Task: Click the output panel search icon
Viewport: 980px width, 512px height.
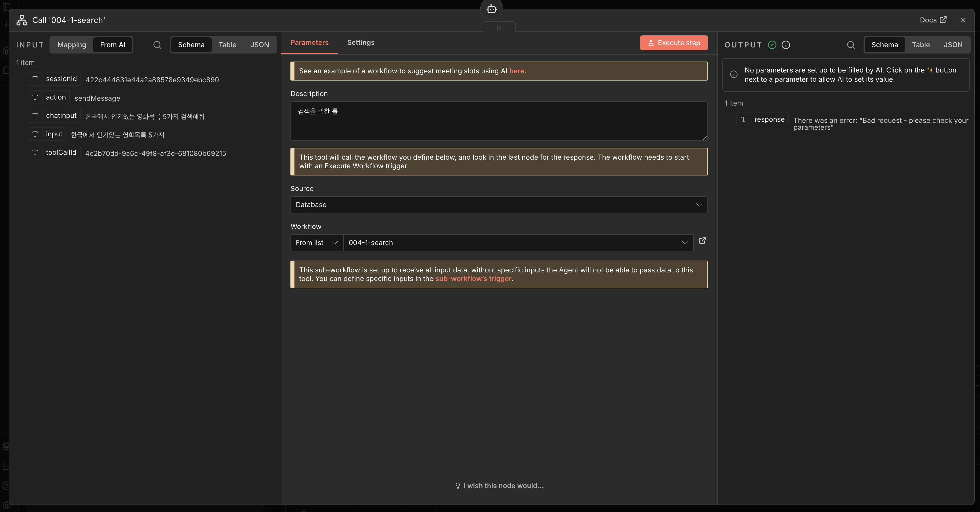Action: (x=851, y=45)
